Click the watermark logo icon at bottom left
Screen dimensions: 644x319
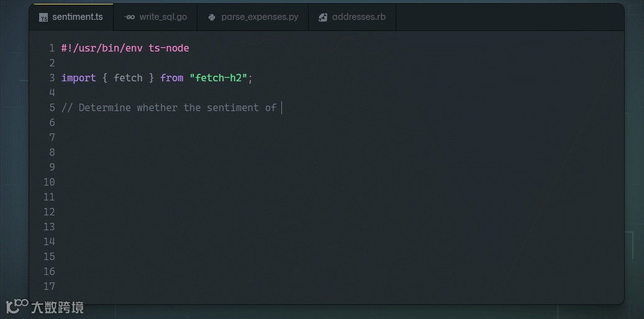point(17,306)
